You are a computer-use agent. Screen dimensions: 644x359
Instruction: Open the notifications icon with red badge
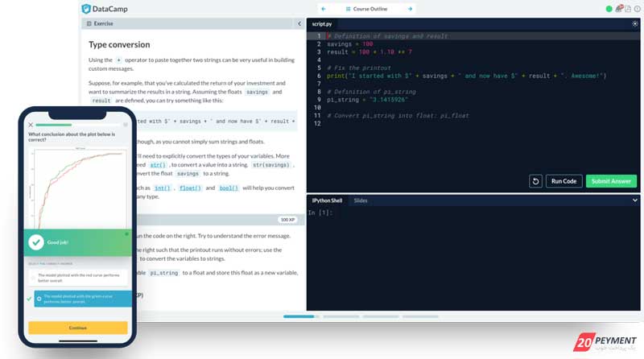tap(619, 8)
